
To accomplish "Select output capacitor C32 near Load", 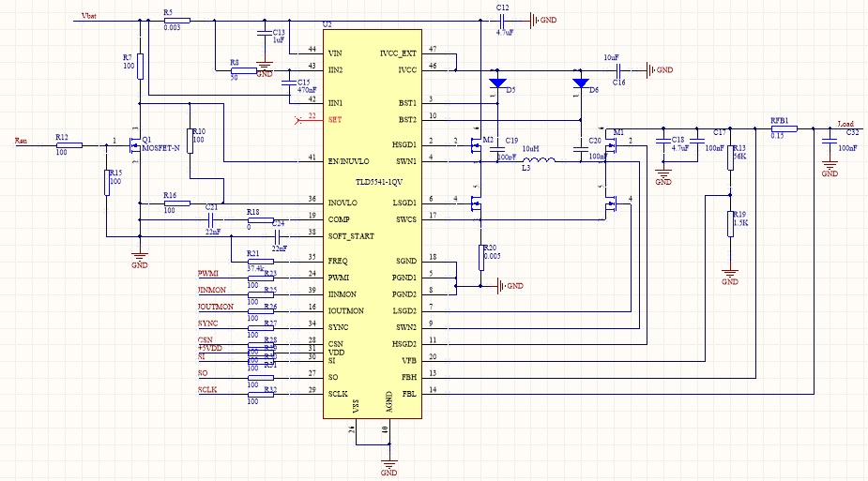I will 830,141.
